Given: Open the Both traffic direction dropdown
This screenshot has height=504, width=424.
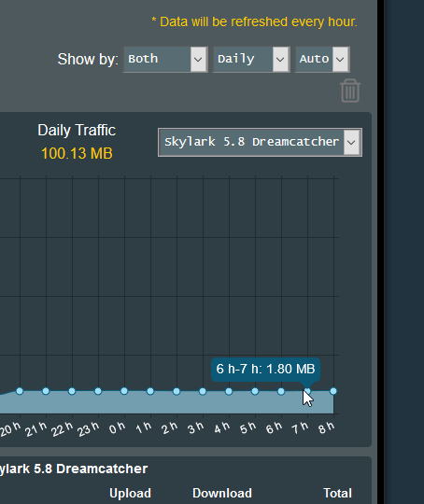Looking at the screenshot, I should tap(165, 59).
